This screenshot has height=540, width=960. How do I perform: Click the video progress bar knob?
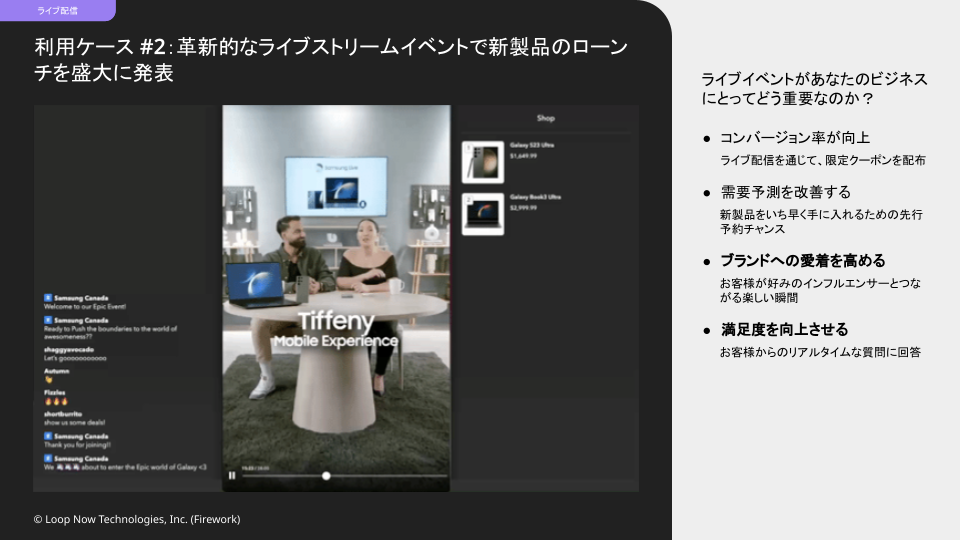(326, 476)
